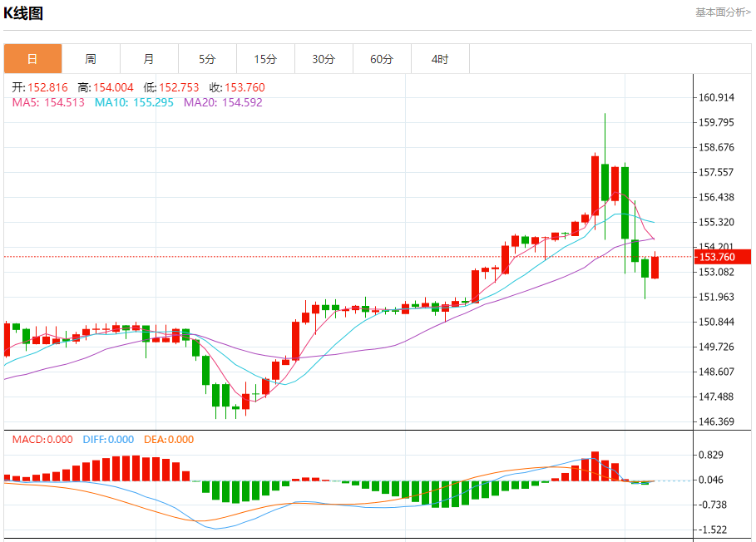The height and width of the screenshot is (542, 756).
Task: Click the 149.726 price axis label
Action: pos(716,347)
